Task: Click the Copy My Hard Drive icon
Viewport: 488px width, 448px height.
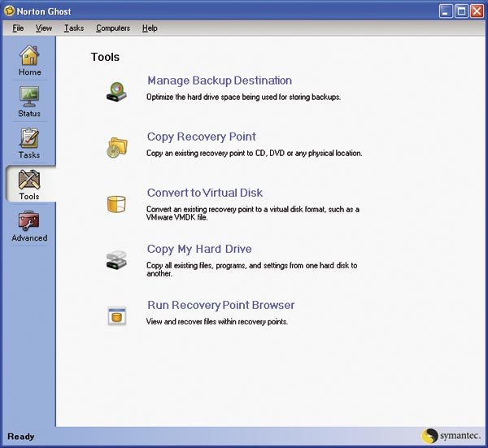Action: [x=116, y=259]
